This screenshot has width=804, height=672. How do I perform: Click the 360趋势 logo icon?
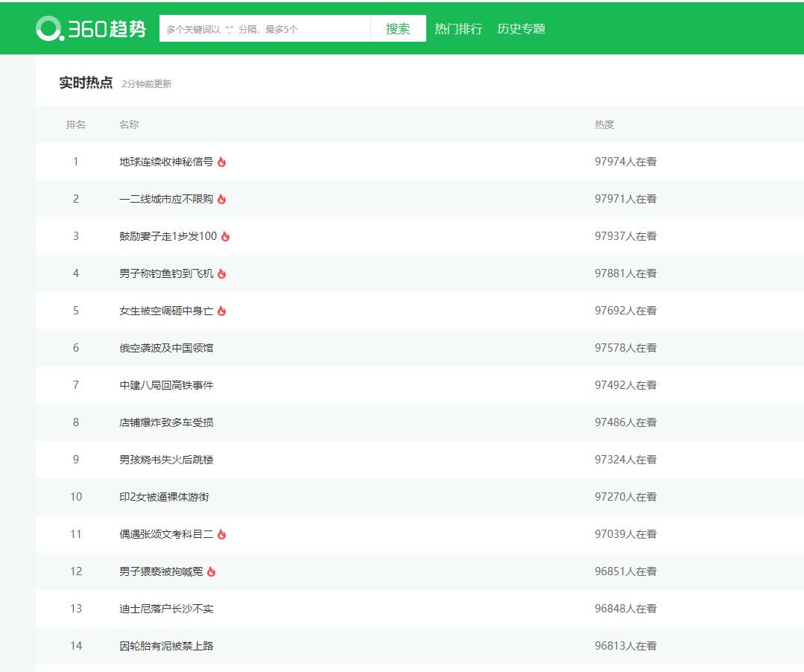[49, 28]
